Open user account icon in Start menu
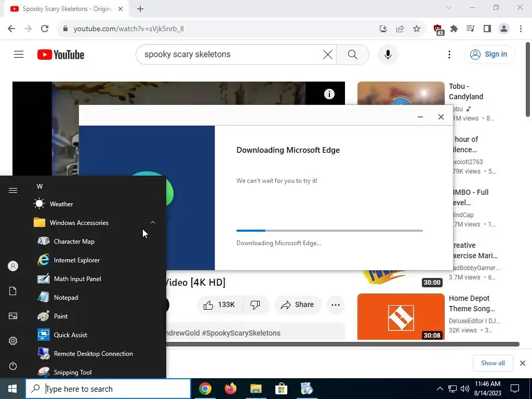This screenshot has width=532, height=399. tap(13, 266)
